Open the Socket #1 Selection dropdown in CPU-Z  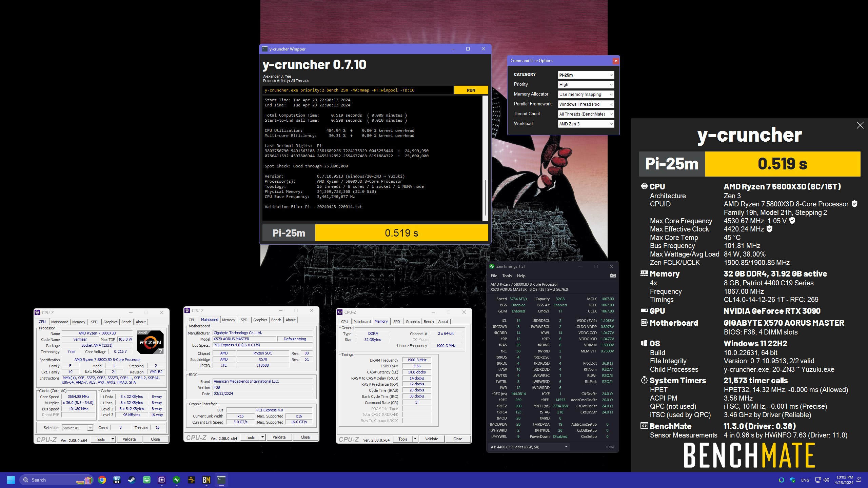[x=77, y=428]
